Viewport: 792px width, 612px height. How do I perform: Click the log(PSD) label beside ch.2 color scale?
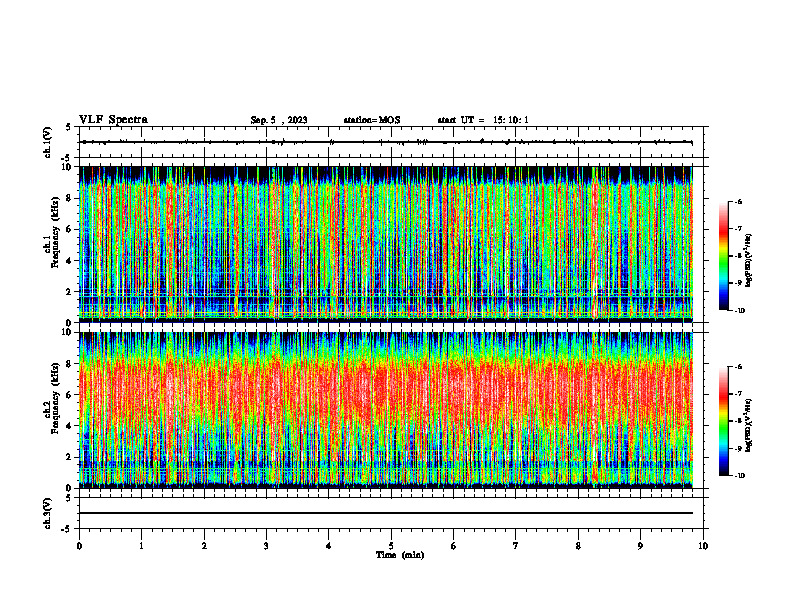pyautogui.click(x=749, y=425)
